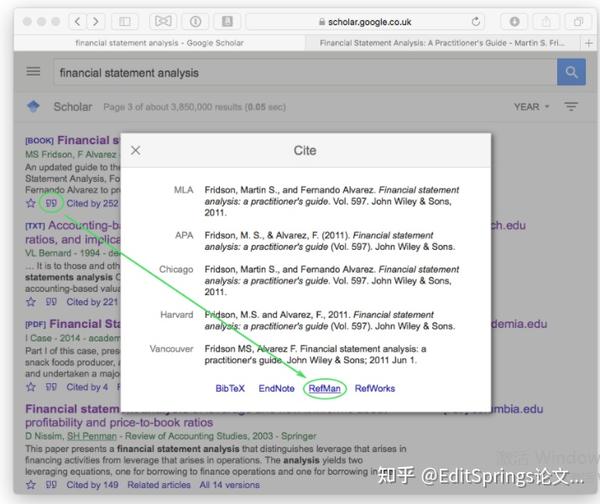The image size is (600, 504).
Task: Open 'Cited by 221' link
Action: tap(92, 302)
